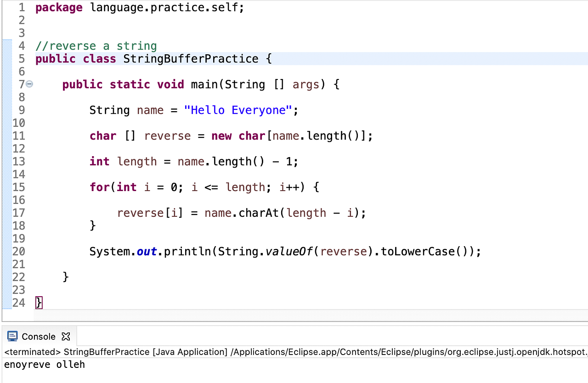
Task: Place cursor on the for loop keyword
Action: (x=99, y=187)
